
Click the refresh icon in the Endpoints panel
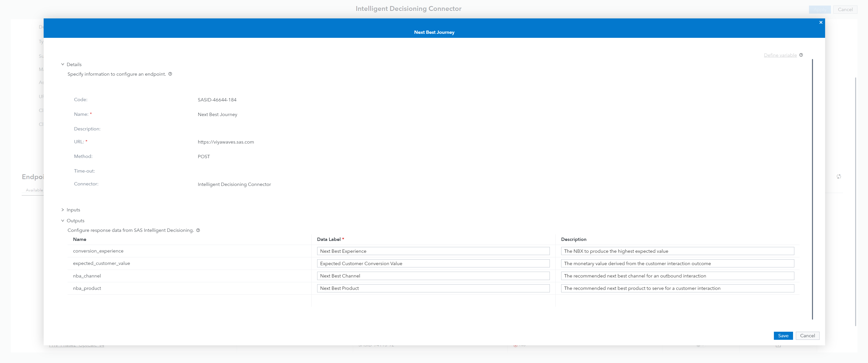pos(839,176)
